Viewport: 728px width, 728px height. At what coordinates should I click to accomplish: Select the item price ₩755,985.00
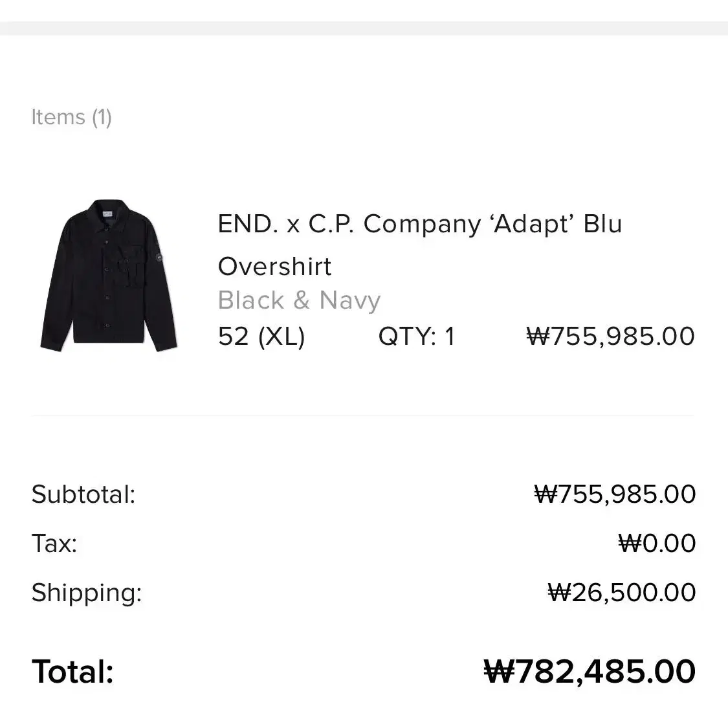coord(610,336)
